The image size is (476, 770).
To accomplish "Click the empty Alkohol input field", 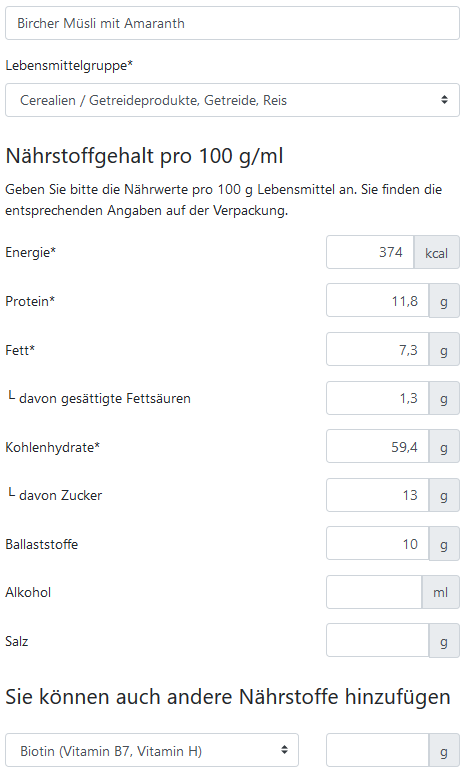I will click(374, 592).
